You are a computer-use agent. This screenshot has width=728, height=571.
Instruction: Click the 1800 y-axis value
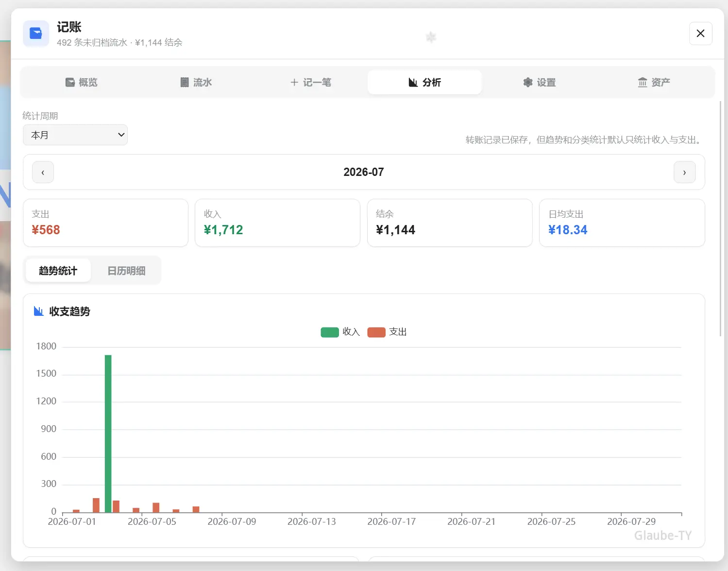coord(46,346)
